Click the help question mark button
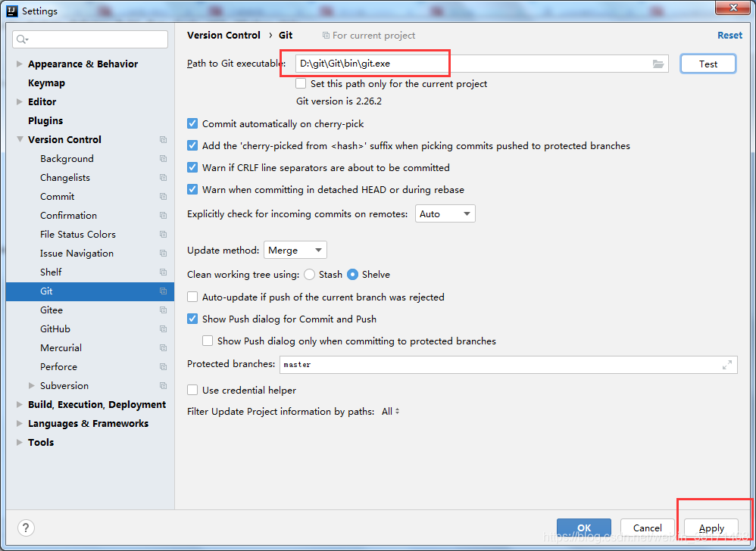The image size is (756, 551). [26, 528]
